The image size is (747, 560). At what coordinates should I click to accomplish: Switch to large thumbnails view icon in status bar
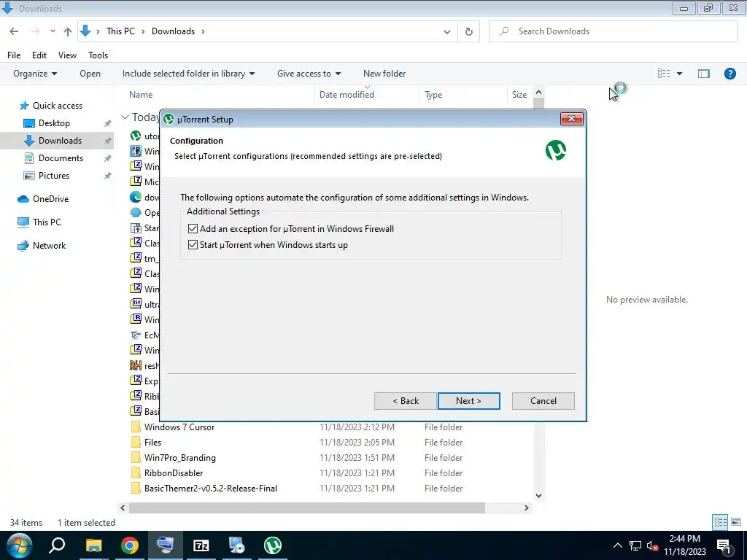(x=736, y=522)
